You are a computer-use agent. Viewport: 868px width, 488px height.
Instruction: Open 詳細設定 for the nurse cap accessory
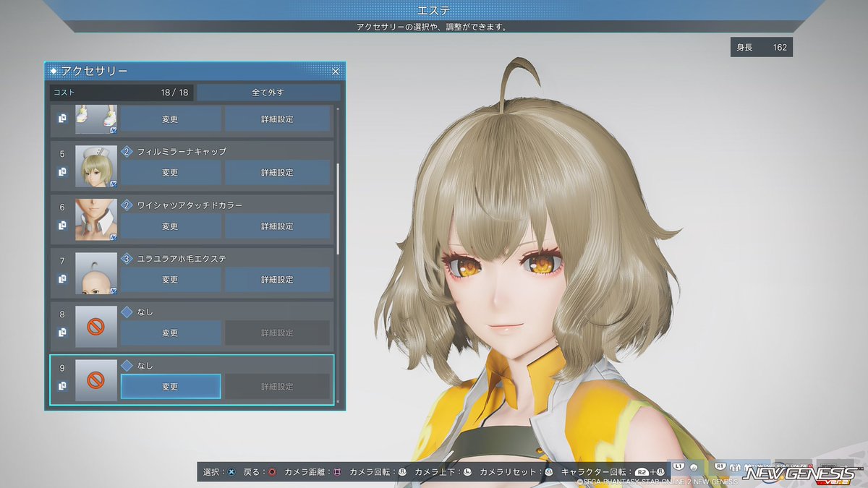tap(278, 172)
